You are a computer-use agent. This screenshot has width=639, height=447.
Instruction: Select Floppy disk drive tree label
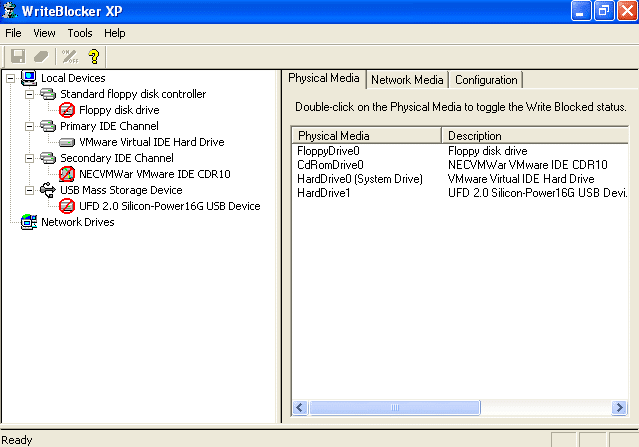[119, 110]
